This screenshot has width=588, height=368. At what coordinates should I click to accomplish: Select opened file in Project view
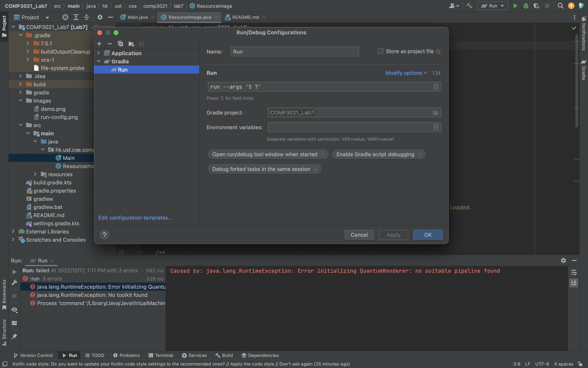tap(65, 17)
